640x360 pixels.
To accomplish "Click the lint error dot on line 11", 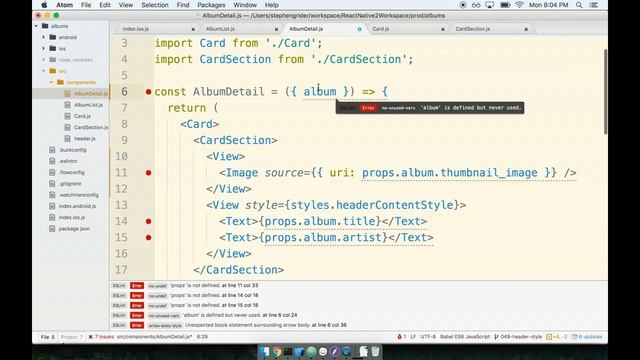I will pyautogui.click(x=149, y=173).
